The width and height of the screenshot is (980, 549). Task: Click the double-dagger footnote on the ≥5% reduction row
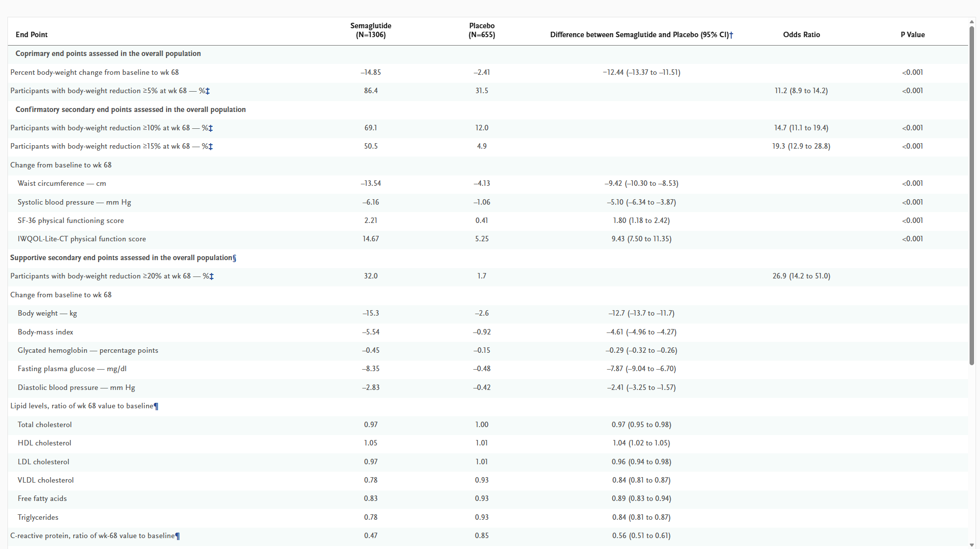(209, 90)
